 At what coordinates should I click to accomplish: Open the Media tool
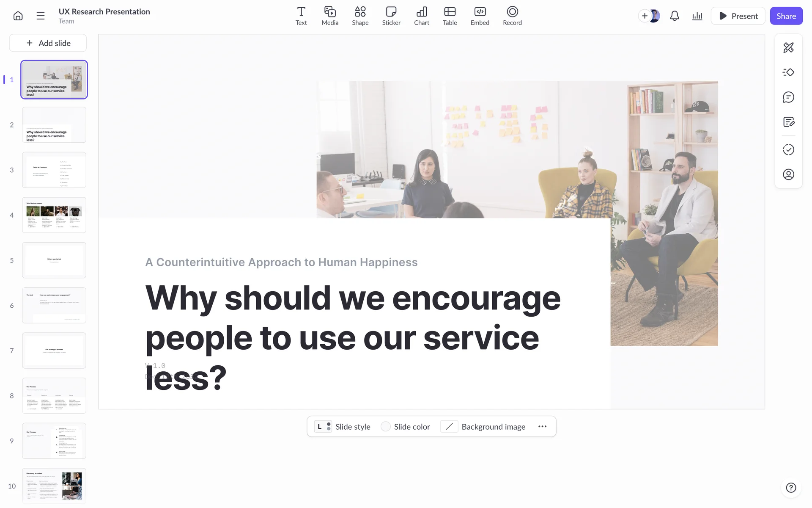pyautogui.click(x=330, y=16)
